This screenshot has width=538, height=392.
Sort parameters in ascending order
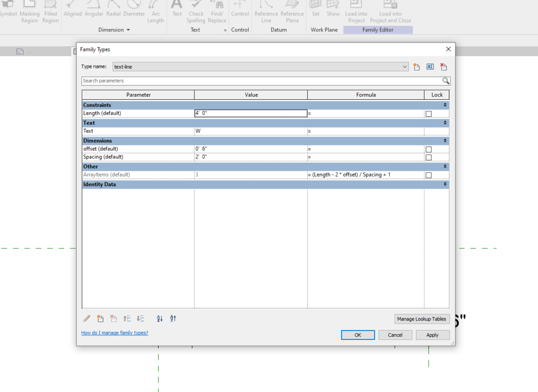click(x=160, y=318)
